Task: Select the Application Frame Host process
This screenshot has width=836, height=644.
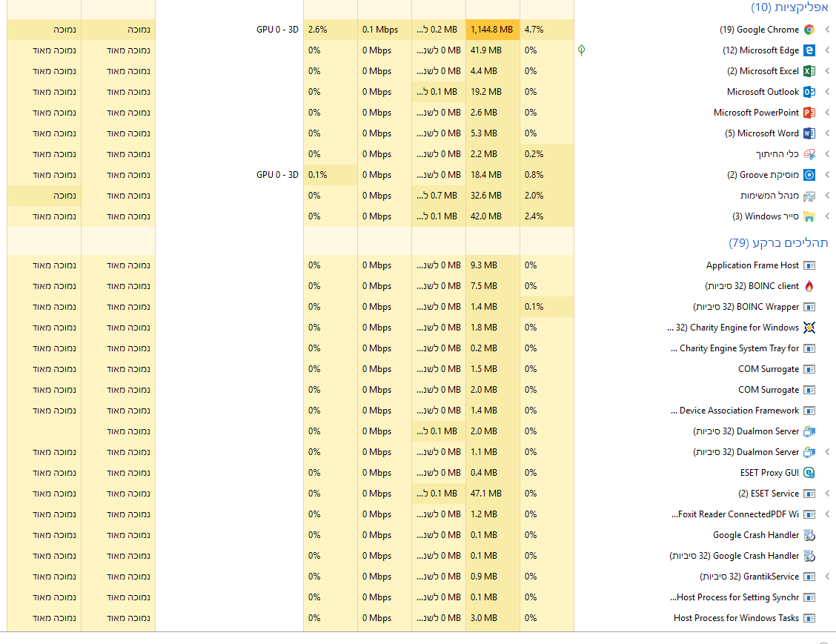Action: (x=752, y=265)
